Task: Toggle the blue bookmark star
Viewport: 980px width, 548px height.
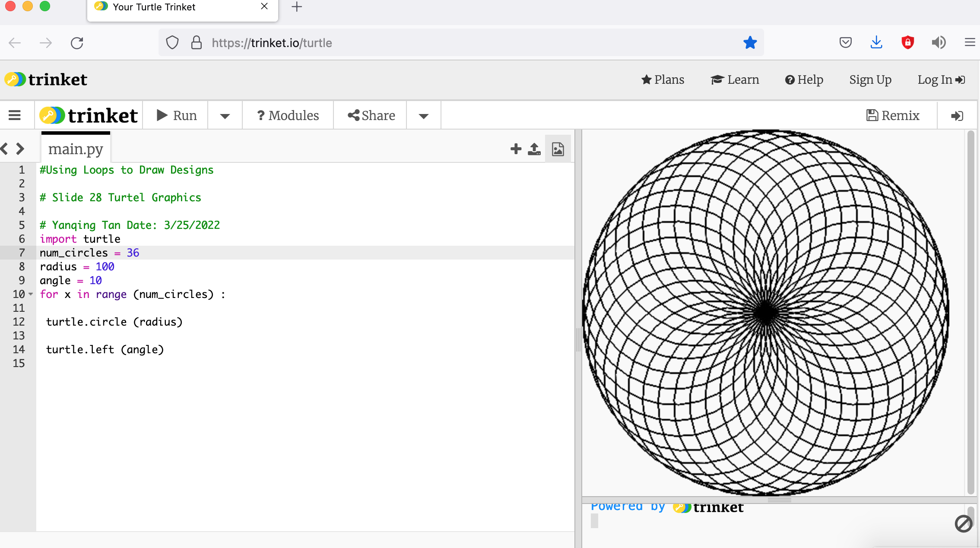Action: click(x=750, y=43)
